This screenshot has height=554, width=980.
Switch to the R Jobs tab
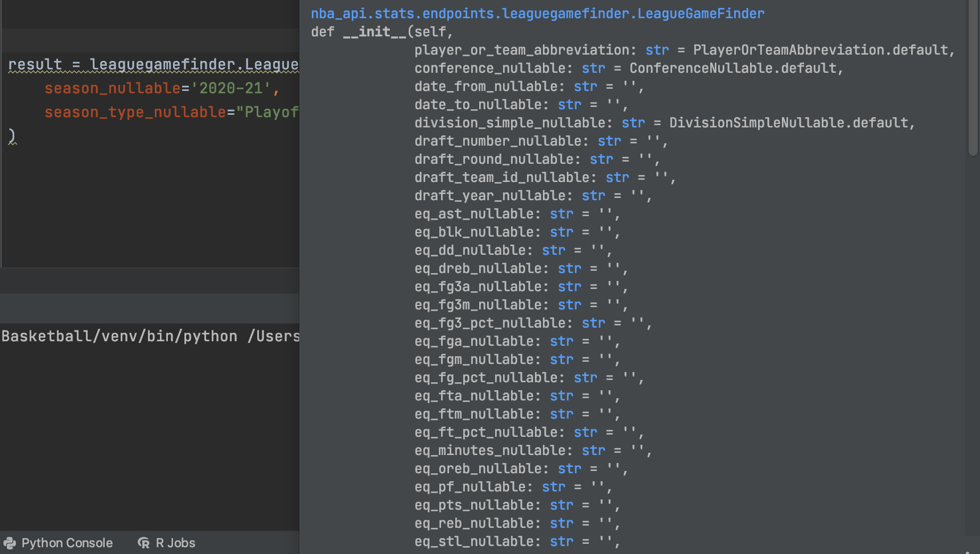(175, 543)
